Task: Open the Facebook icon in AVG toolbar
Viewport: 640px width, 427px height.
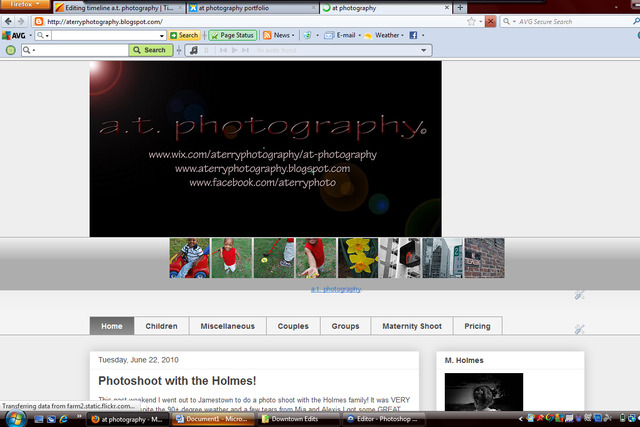Action: click(x=413, y=35)
